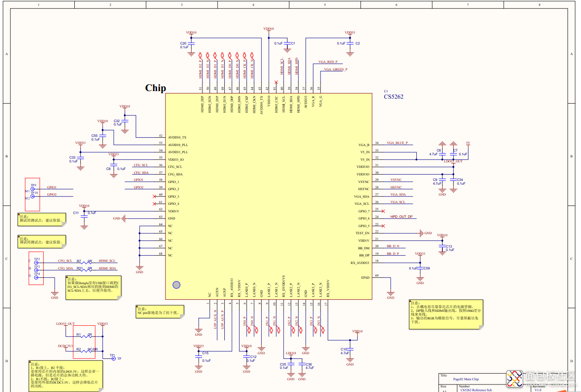Select the VDD33_IO pin name
The height and width of the screenshot is (392, 581).
[x=176, y=159]
